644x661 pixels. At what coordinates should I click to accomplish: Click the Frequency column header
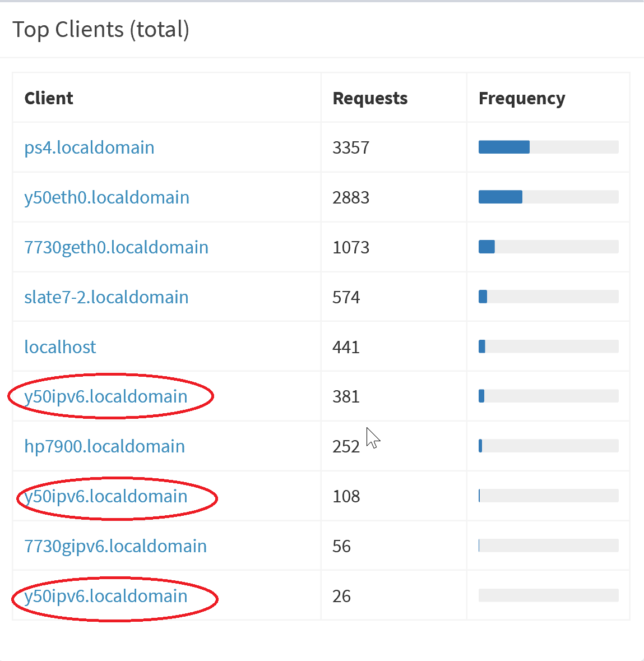point(522,98)
